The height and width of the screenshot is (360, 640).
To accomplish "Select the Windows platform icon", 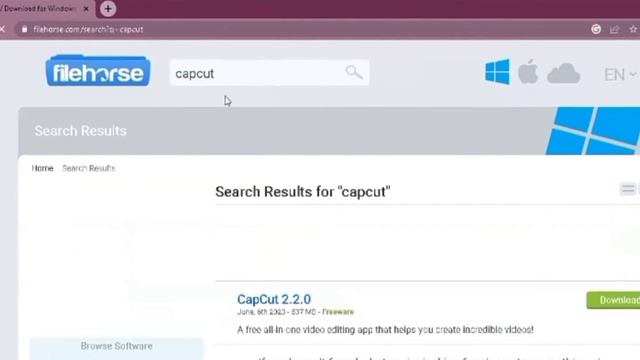I will [x=497, y=72].
